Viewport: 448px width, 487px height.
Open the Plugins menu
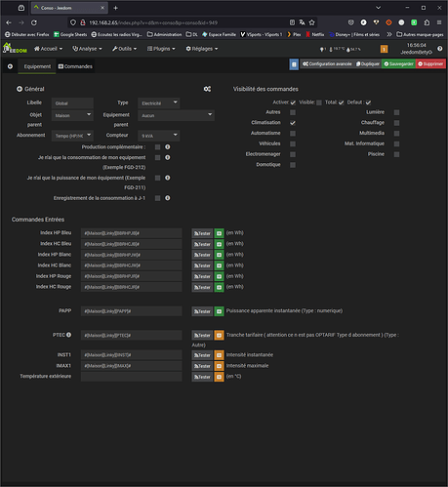pyautogui.click(x=161, y=49)
